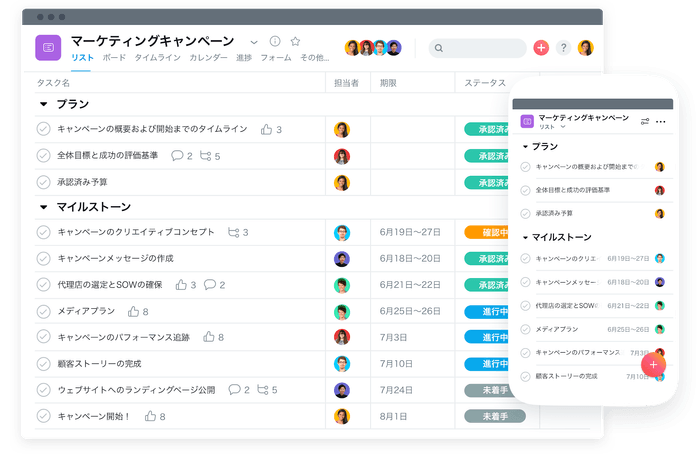Click 未着手 status on ランディングページ公開 row
The height and width of the screenshot is (461, 700).
(487, 390)
